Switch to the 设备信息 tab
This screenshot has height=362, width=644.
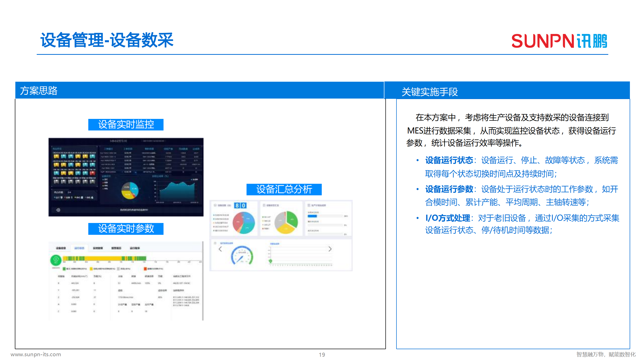click(x=61, y=248)
